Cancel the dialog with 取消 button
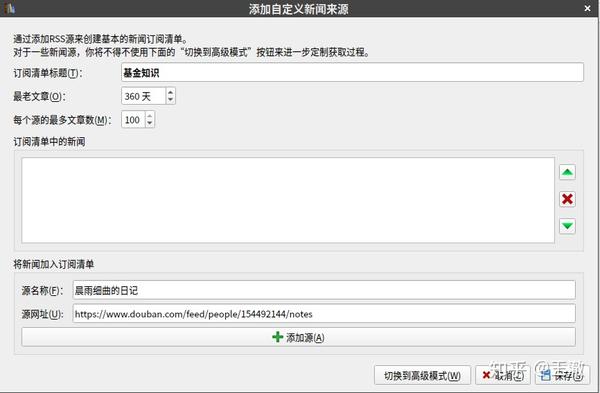This screenshot has height=393, width=600. click(x=503, y=375)
